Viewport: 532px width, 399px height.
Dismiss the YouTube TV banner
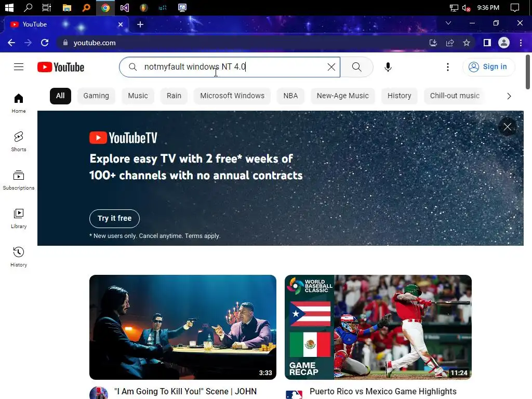pyautogui.click(x=507, y=127)
